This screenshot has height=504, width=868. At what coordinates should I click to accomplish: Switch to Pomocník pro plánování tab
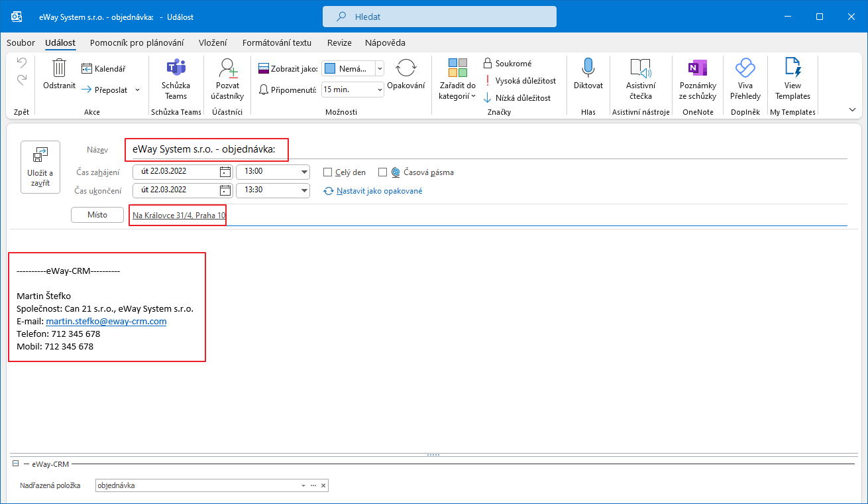coord(136,42)
